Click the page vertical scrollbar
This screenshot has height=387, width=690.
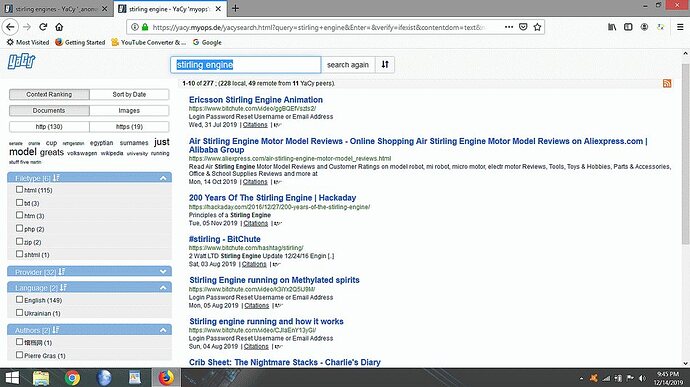coord(685,154)
